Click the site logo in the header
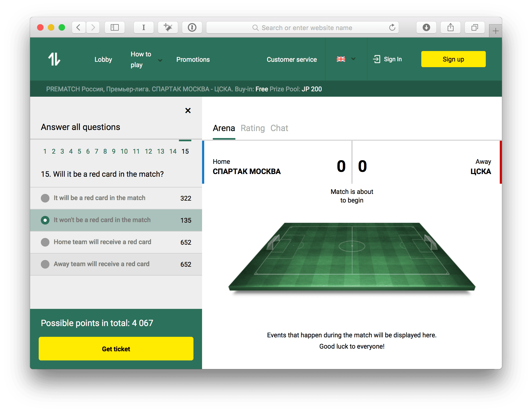The width and height of the screenshot is (532, 412). coord(54,59)
